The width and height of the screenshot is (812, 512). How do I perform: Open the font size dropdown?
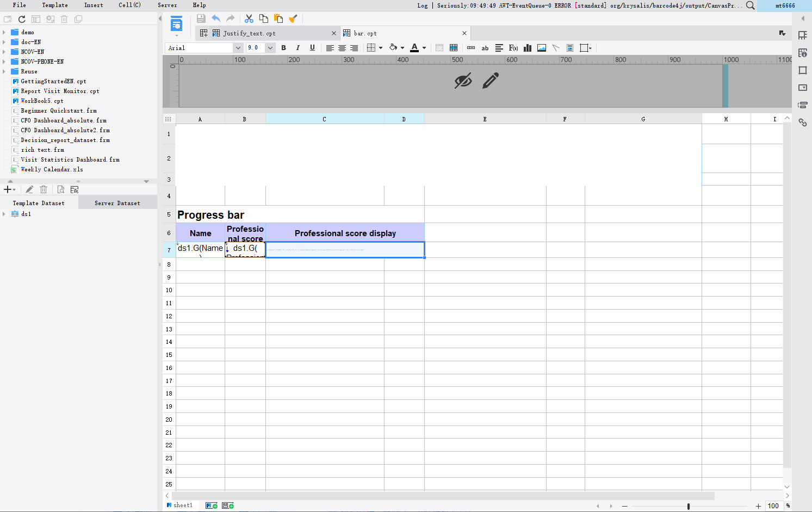(x=270, y=47)
